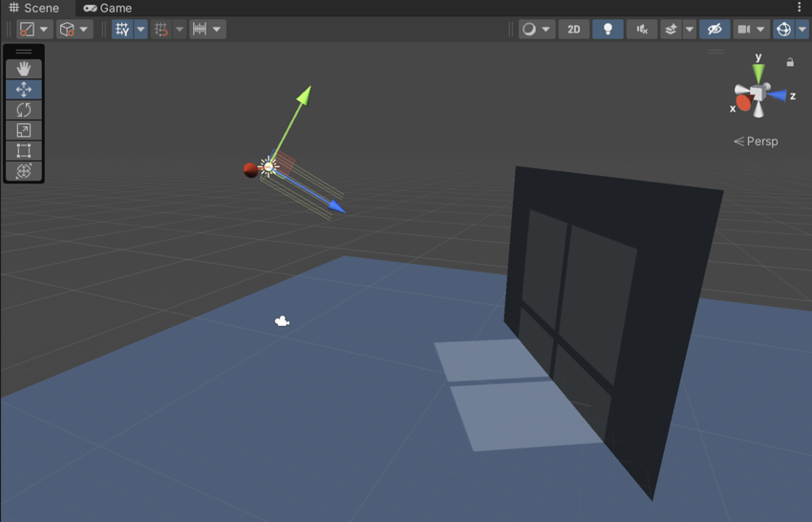This screenshot has height=522, width=812.
Task: Toggle scene audio mute button
Action: point(642,30)
